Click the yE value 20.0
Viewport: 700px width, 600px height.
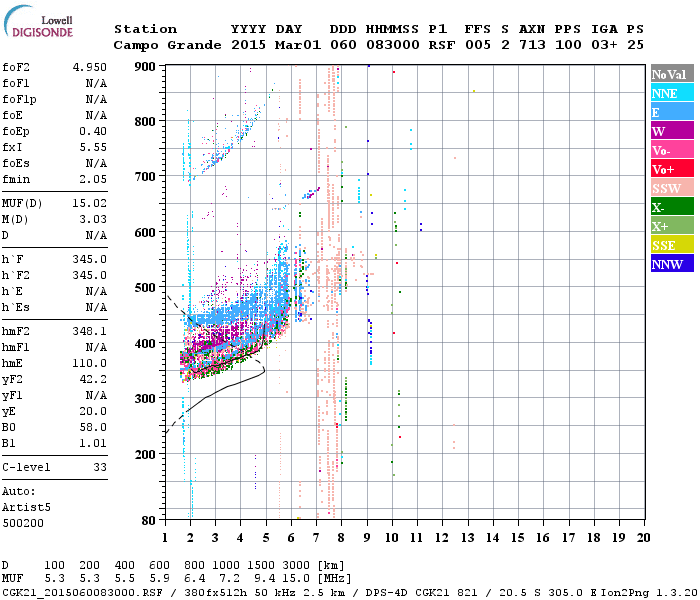point(93,411)
